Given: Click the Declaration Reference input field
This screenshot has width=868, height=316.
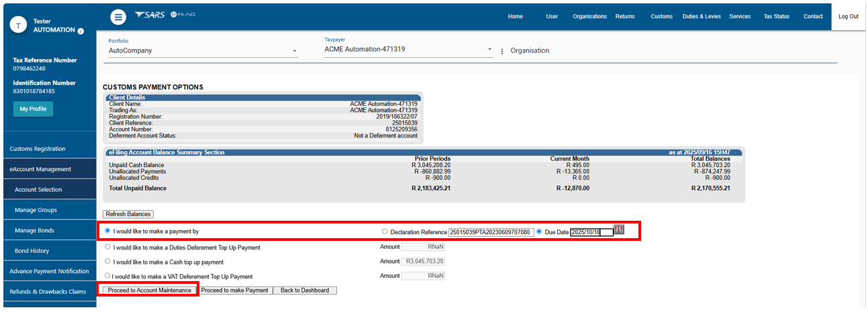Looking at the screenshot, I should [x=491, y=232].
